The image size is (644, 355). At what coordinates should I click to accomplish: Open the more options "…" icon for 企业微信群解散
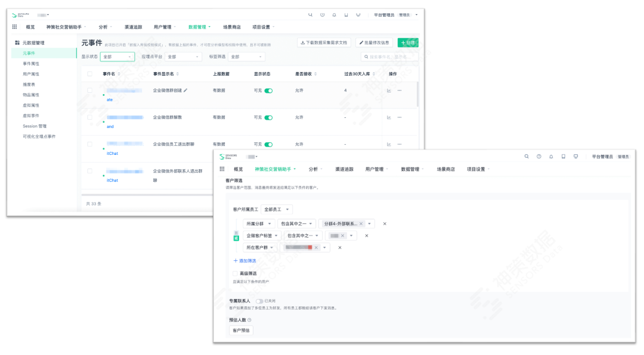click(x=400, y=117)
